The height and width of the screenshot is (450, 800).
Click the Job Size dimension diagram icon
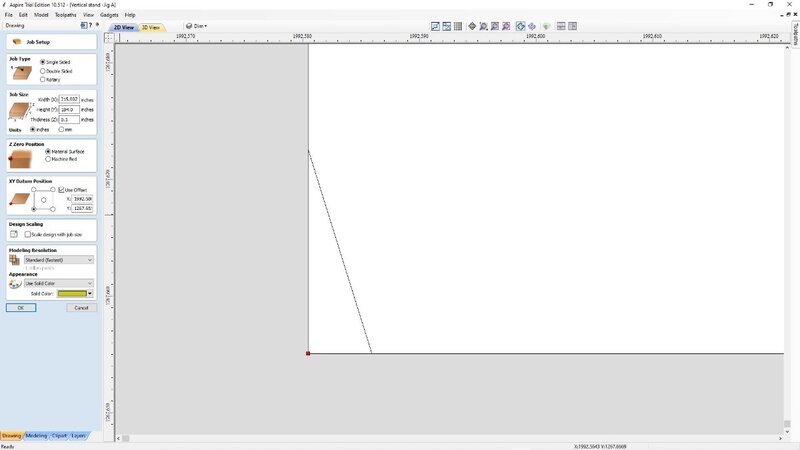click(21, 111)
